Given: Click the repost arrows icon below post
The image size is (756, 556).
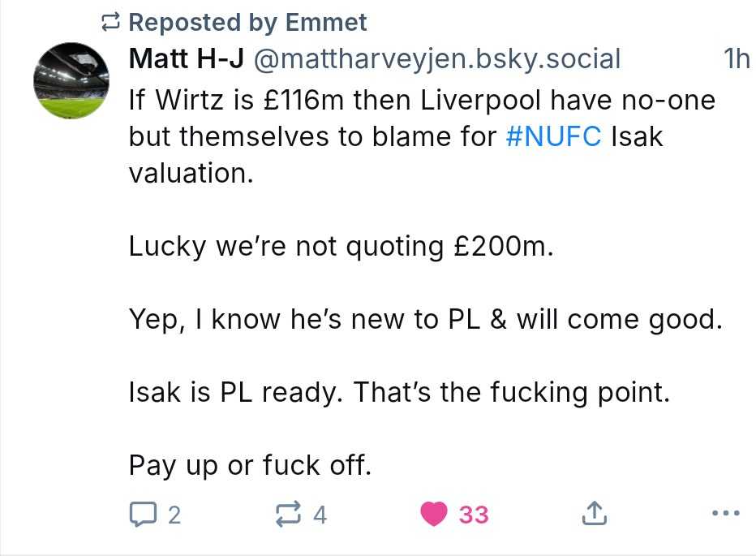Looking at the screenshot, I should 288,514.
